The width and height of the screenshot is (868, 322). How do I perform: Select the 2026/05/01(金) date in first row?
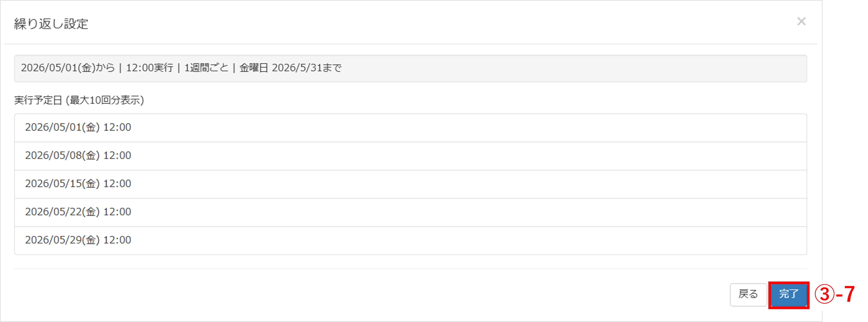pyautogui.click(x=62, y=127)
